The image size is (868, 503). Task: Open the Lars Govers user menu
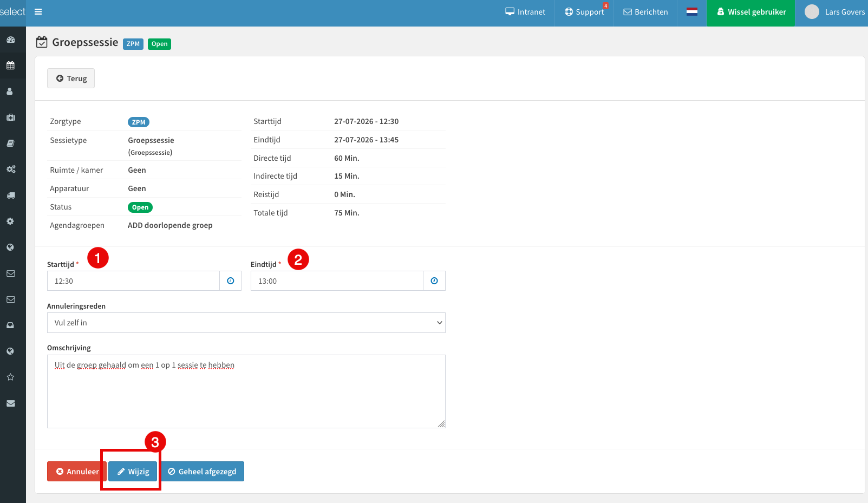click(836, 12)
